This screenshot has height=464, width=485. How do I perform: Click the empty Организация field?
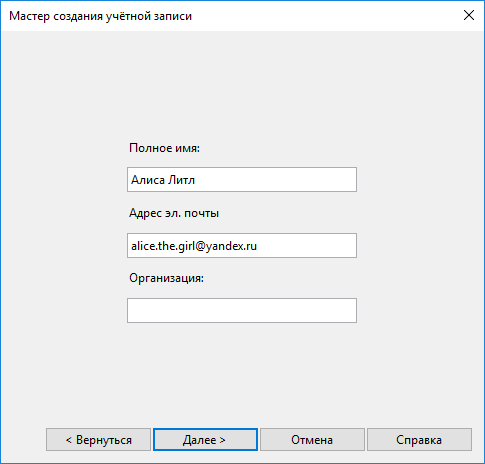click(242, 311)
